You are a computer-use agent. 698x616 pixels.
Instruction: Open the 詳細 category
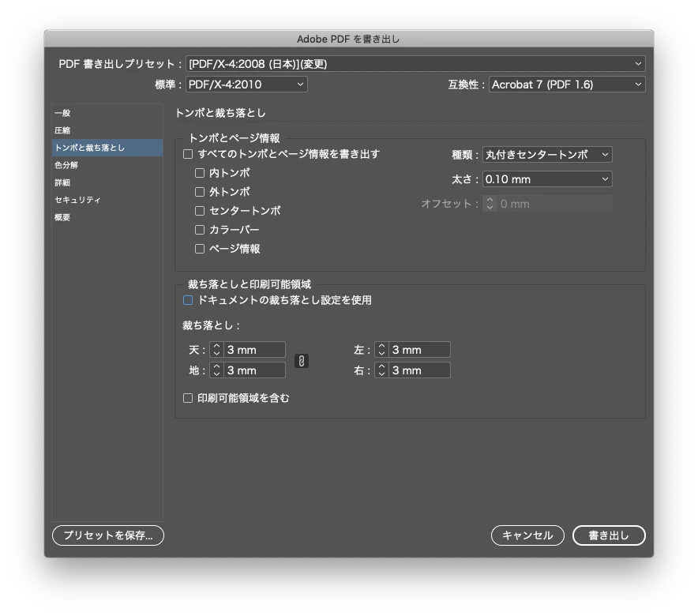point(107,182)
